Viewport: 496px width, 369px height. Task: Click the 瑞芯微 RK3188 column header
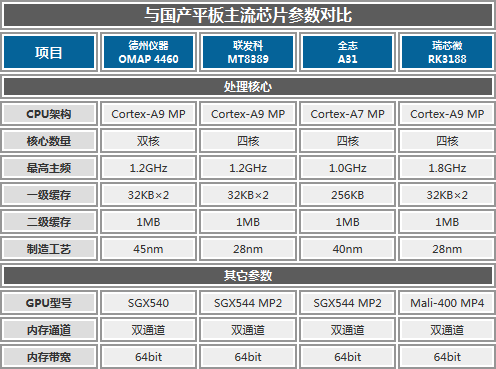[x=447, y=52]
